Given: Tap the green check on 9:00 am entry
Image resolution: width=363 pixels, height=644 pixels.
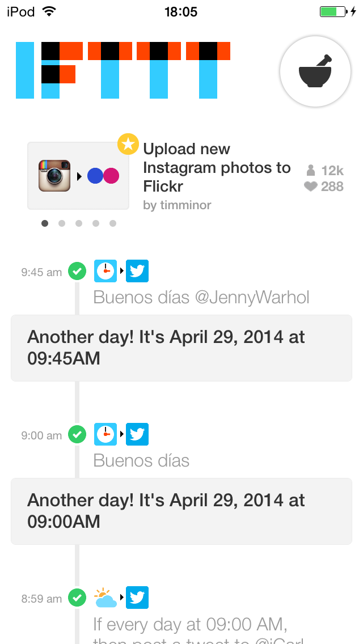Looking at the screenshot, I should (x=77, y=435).
